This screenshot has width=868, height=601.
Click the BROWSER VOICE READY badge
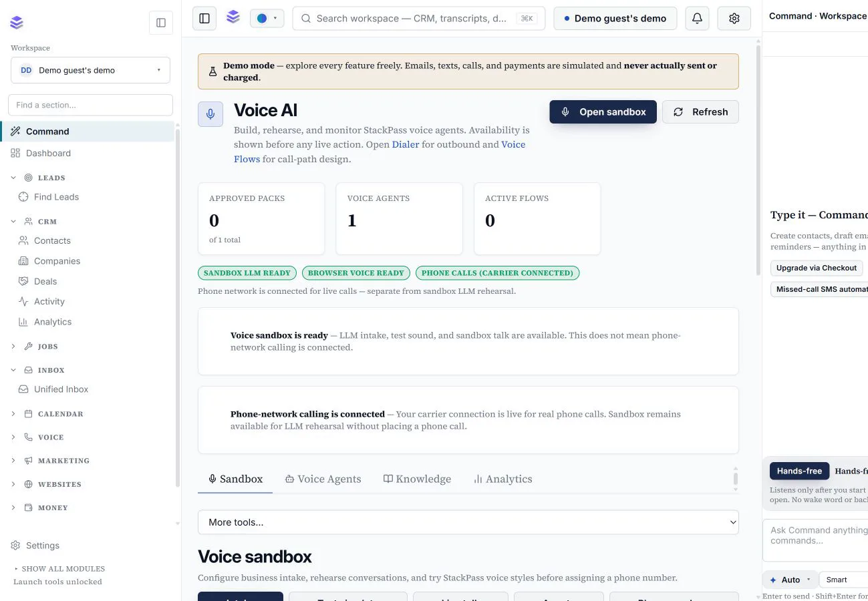tap(355, 272)
